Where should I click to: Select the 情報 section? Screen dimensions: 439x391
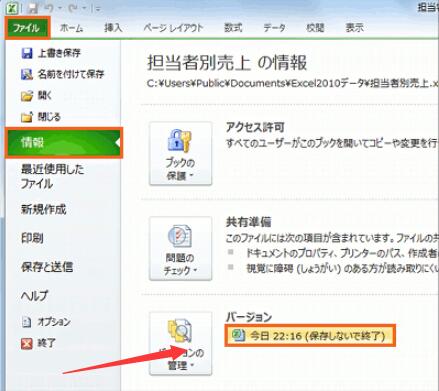pos(64,143)
